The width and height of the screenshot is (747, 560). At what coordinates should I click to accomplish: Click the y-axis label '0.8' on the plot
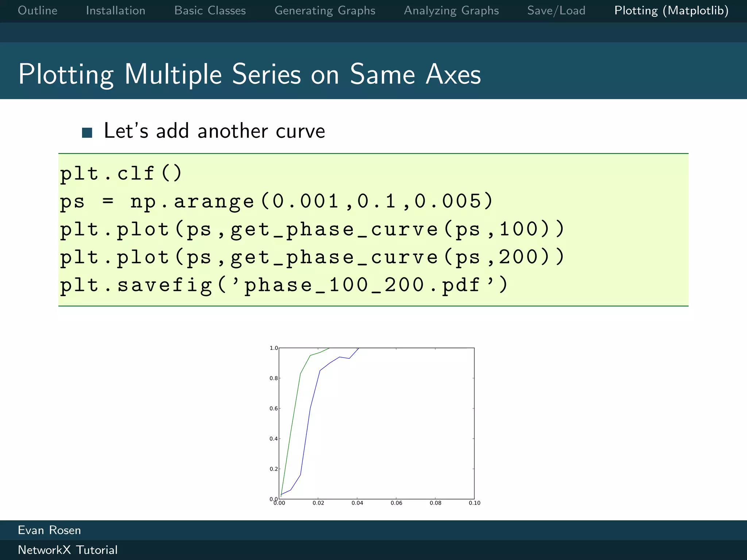click(274, 378)
